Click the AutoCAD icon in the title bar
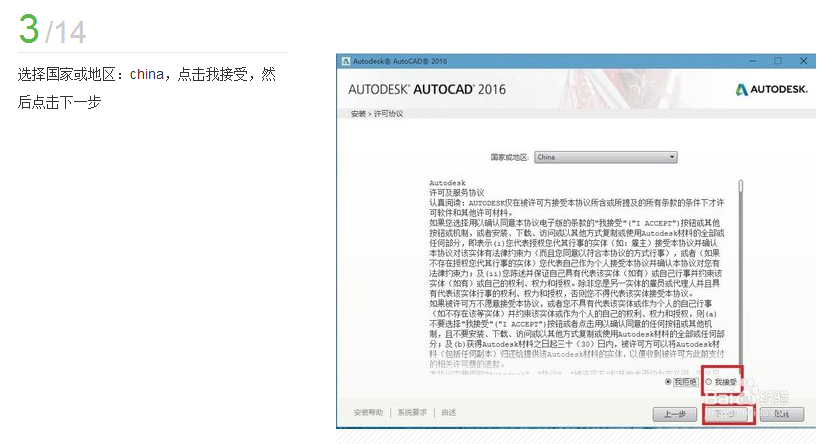 [346, 61]
